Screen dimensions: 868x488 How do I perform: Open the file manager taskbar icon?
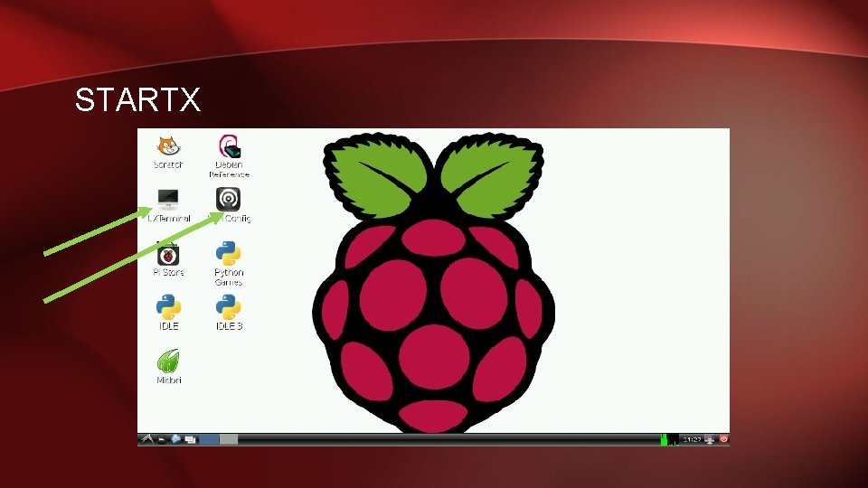[162, 440]
